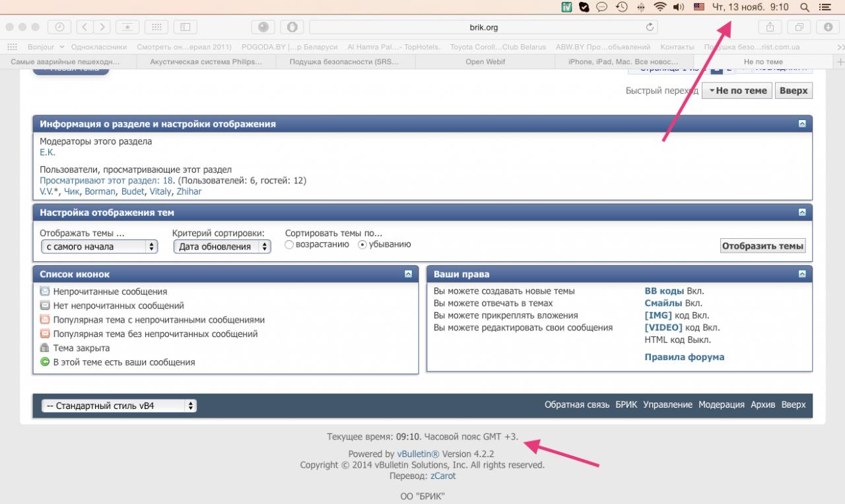Click the brik.org address field
Screen dimensions: 845x504
(482, 27)
